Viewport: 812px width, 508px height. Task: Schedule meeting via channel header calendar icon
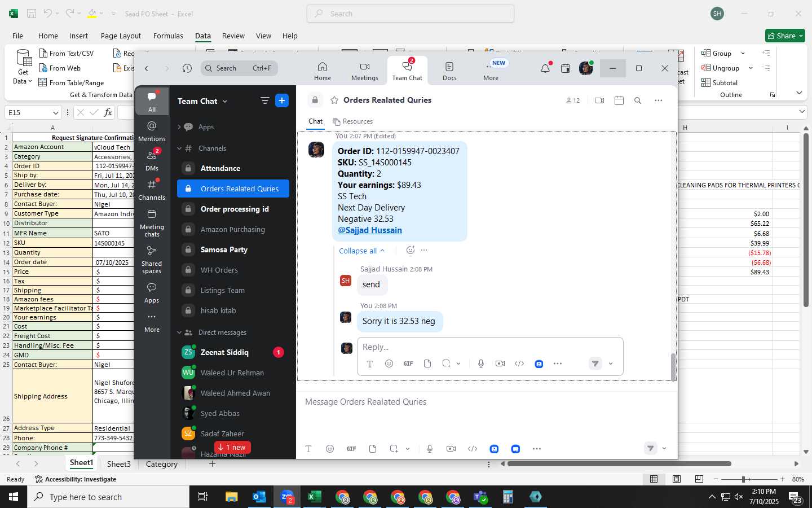619,100
